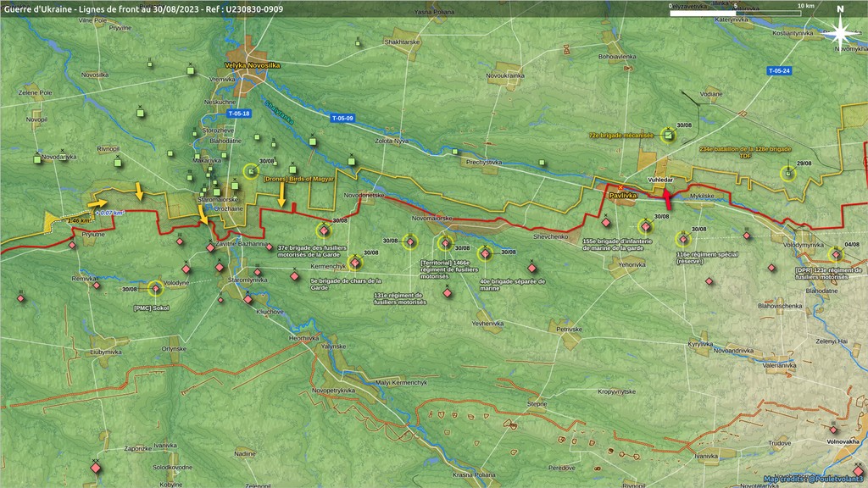Image resolution: width=868 pixels, height=488 pixels.
Task: Select the 155e brigade d'infanterie de marine marker
Action: pos(645,226)
